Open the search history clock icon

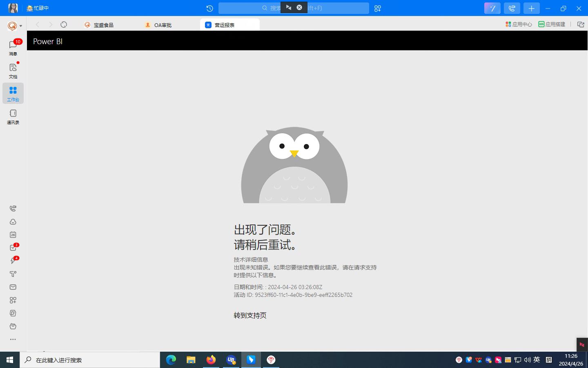[209, 8]
